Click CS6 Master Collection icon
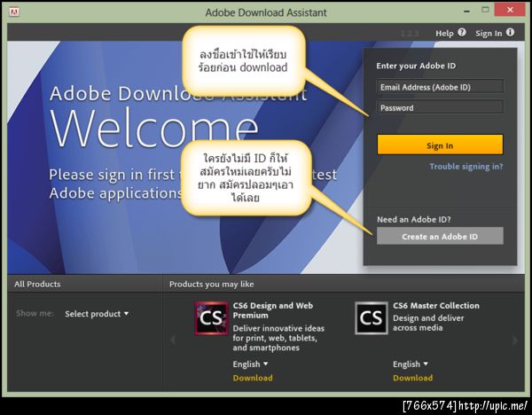 (372, 318)
